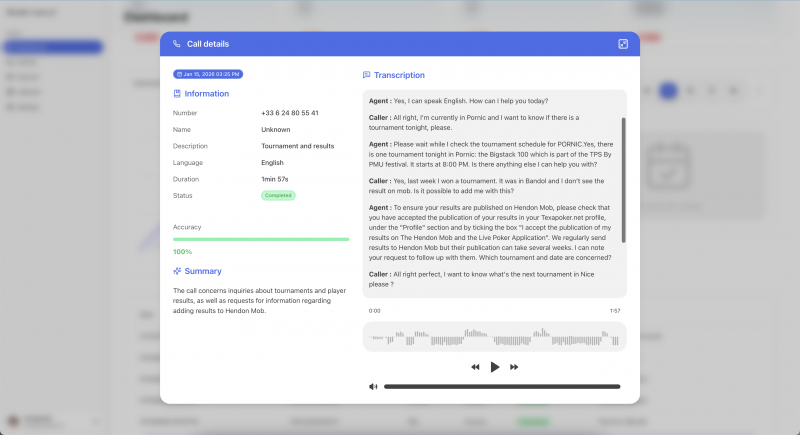Click the audio waveform to seek

click(x=494, y=337)
